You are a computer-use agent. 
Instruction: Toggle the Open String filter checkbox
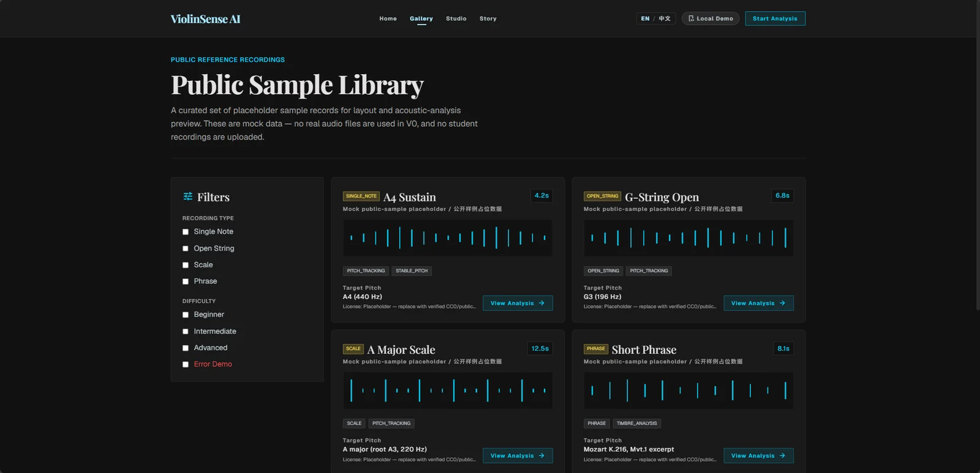[x=186, y=248]
